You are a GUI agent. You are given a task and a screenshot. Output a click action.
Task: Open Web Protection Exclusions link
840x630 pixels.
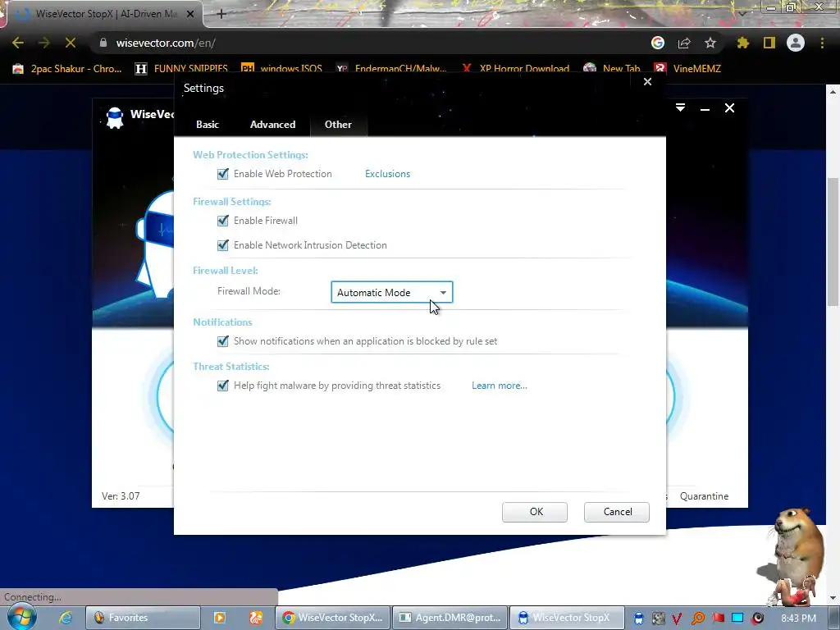coord(387,174)
